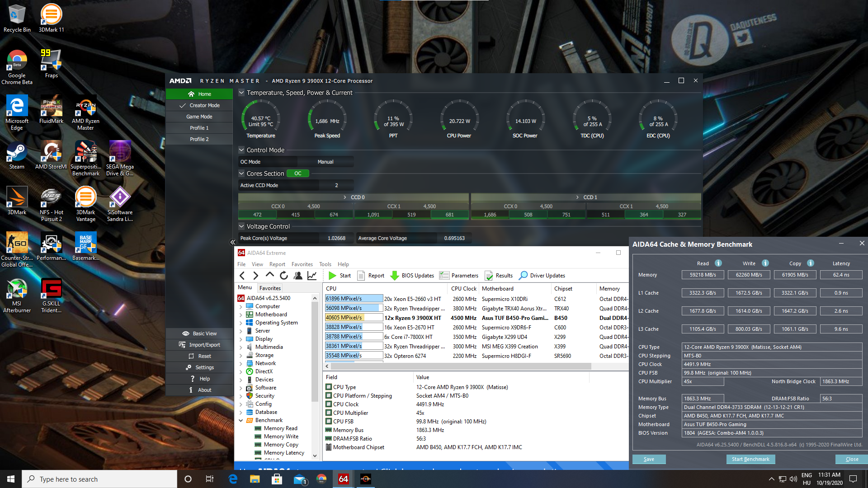
Task: Check BIOS Updates in AIDA64 toolbar
Action: (412, 276)
